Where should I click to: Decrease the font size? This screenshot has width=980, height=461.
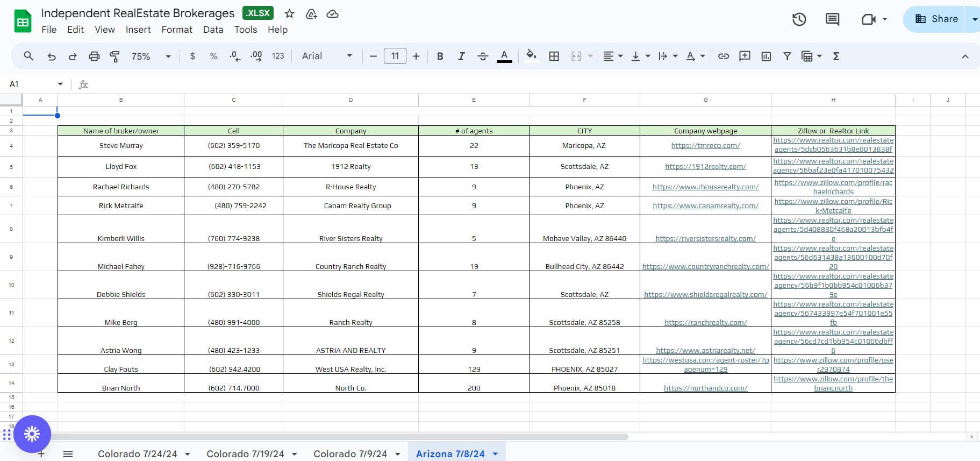[x=373, y=56]
